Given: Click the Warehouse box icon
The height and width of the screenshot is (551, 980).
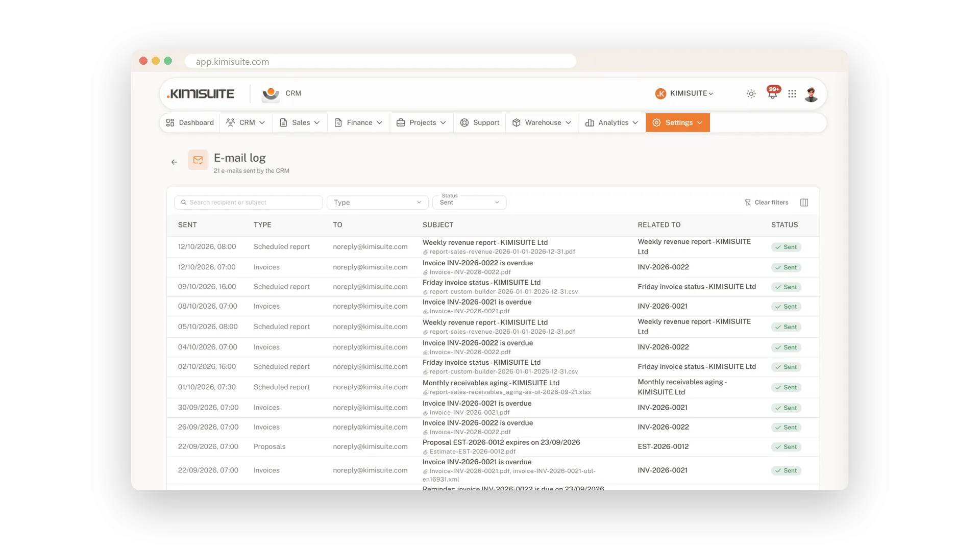Looking at the screenshot, I should [517, 122].
